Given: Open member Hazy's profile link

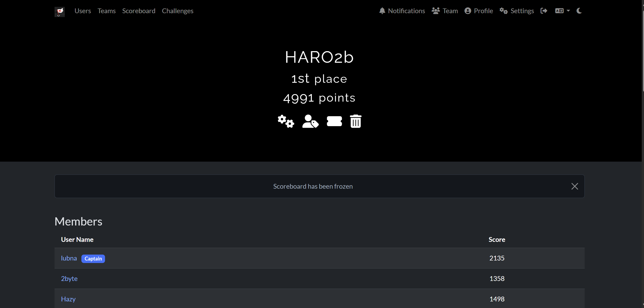Looking at the screenshot, I should coord(68,299).
